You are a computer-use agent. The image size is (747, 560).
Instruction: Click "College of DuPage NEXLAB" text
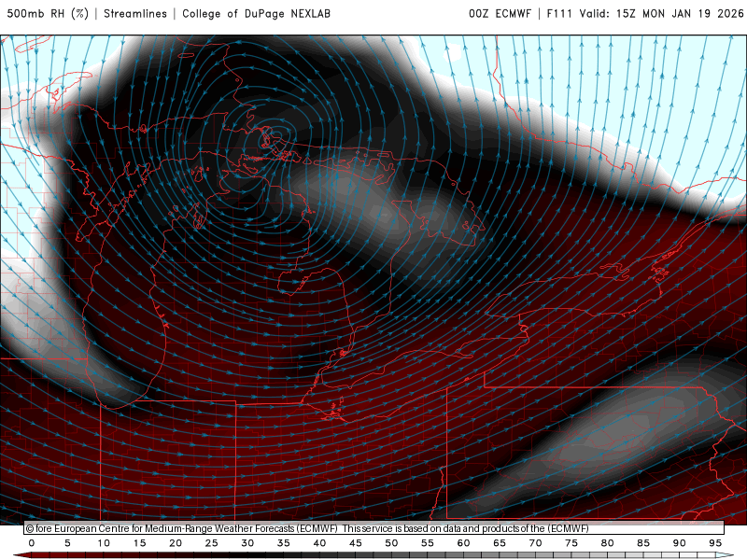(256, 13)
